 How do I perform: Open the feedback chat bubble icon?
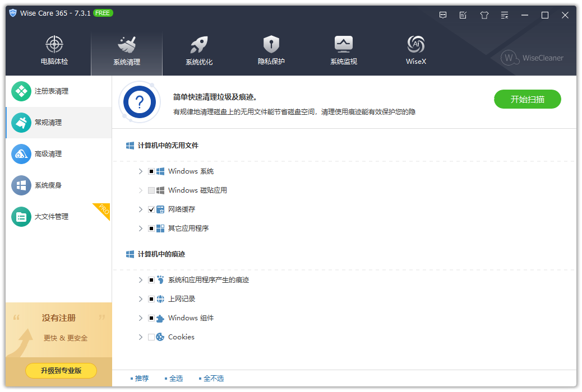[443, 15]
